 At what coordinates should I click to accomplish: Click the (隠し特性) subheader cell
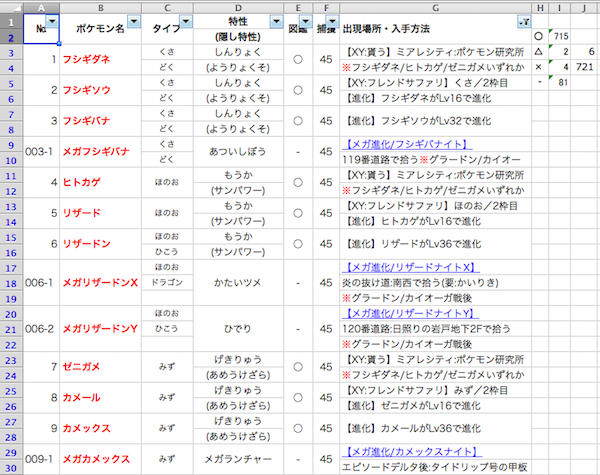tap(238, 37)
